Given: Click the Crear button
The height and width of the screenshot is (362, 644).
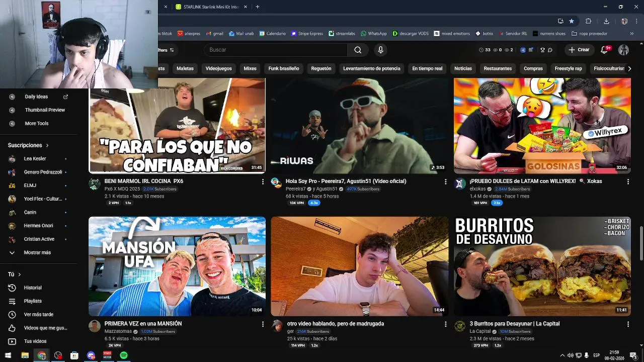Looking at the screenshot, I should (x=579, y=50).
